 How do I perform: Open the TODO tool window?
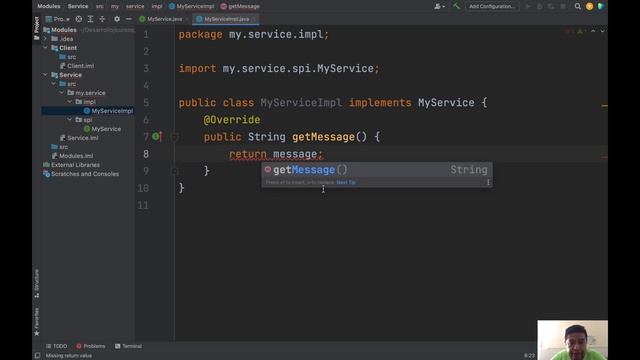(56, 346)
